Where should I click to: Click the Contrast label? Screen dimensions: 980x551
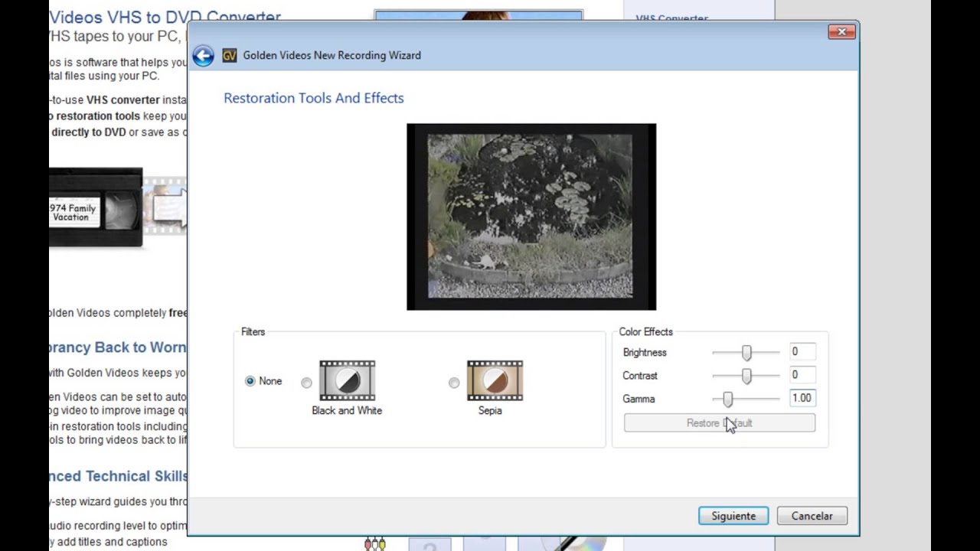point(640,376)
